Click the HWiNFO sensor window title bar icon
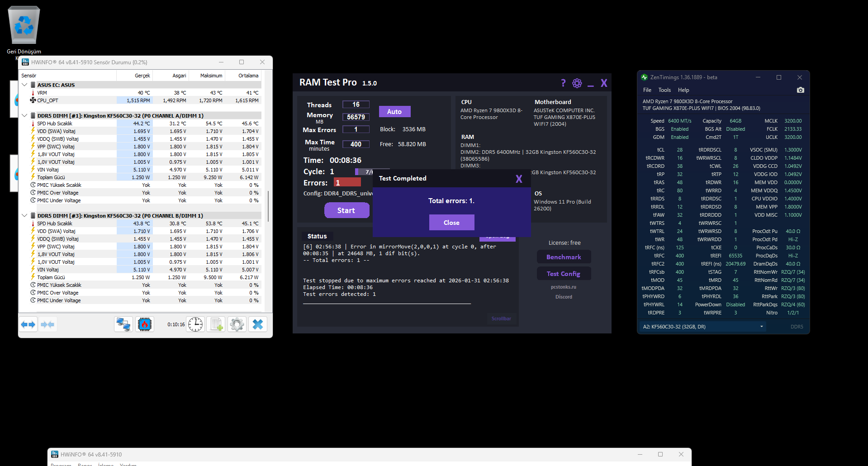The height and width of the screenshot is (466, 868). click(25, 62)
